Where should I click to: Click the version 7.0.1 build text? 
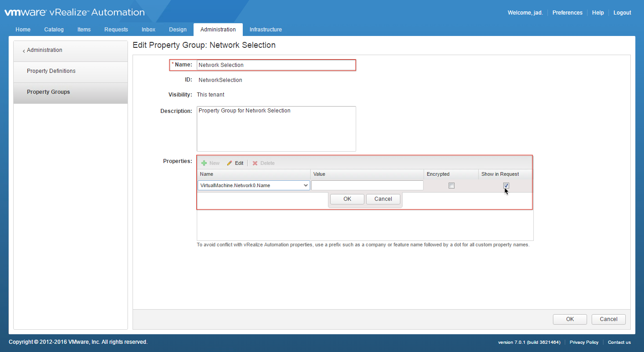pos(529,342)
